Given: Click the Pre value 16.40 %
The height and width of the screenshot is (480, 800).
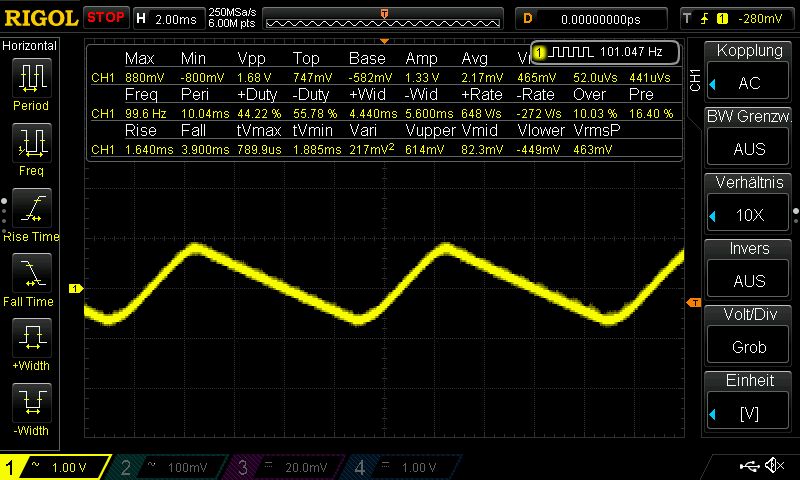Looking at the screenshot, I should [x=651, y=114].
